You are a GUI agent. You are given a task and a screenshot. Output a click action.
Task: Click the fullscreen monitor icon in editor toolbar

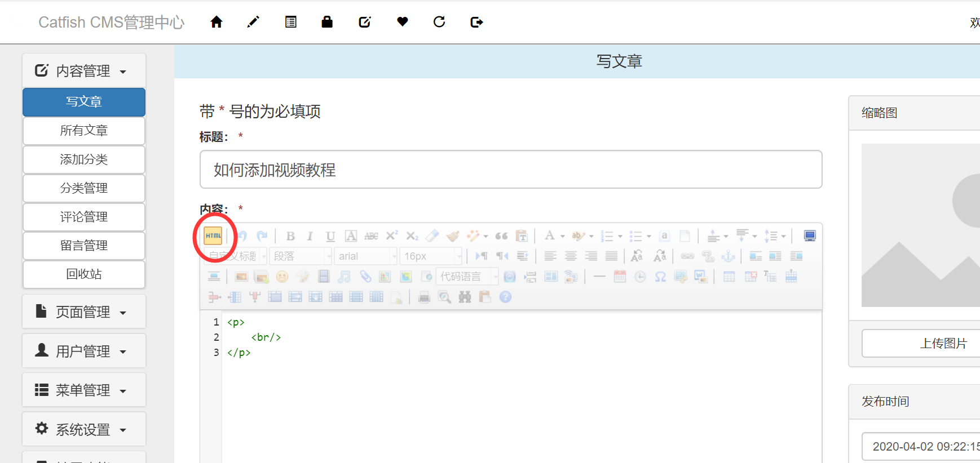(810, 236)
